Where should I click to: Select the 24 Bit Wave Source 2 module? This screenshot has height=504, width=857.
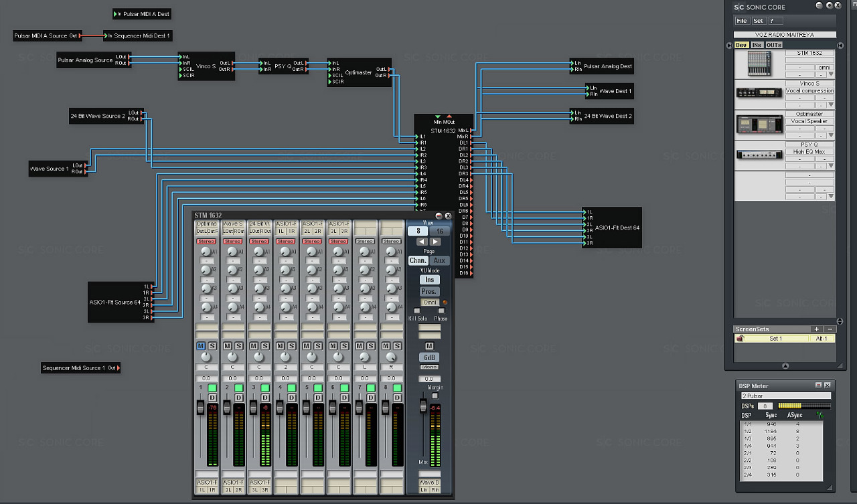click(106, 116)
